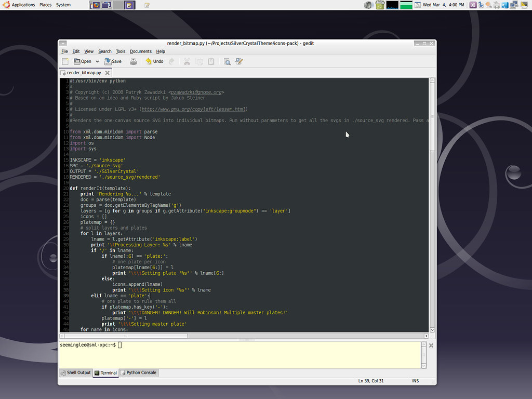
Task: Click the Find magnifier icon in toolbar
Action: [227, 61]
